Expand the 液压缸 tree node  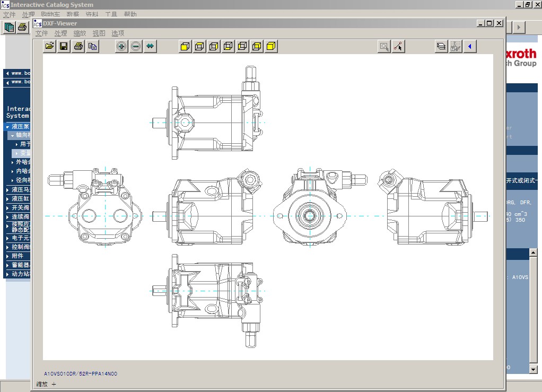pyautogui.click(x=7, y=199)
